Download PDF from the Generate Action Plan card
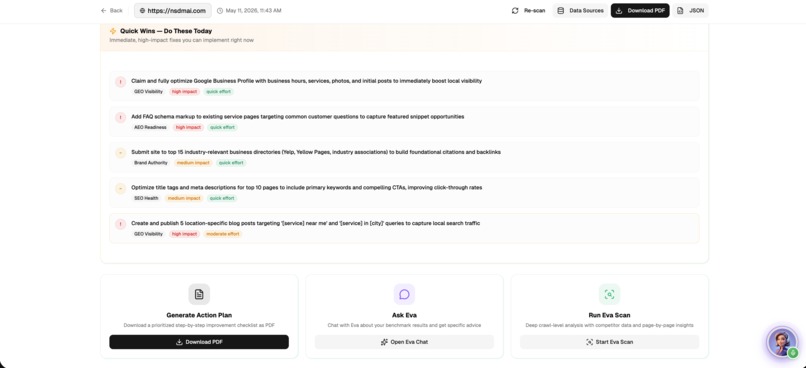This screenshot has height=368, width=806. 199,342
